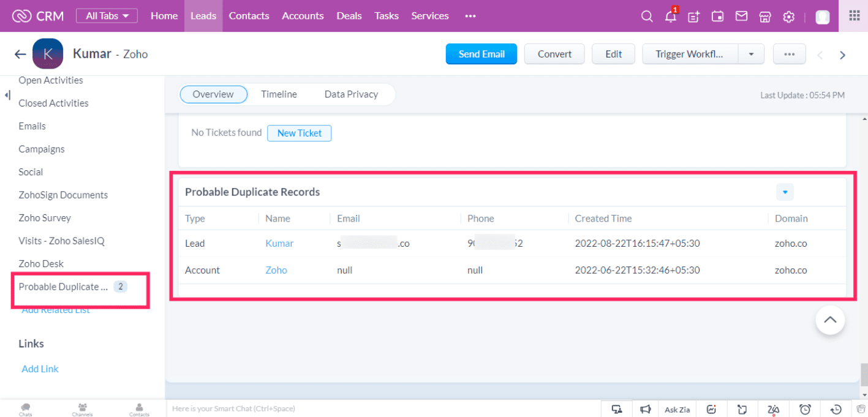The height and width of the screenshot is (417, 868).
Task: Open the alarm clock reminders icon
Action: pyautogui.click(x=805, y=409)
